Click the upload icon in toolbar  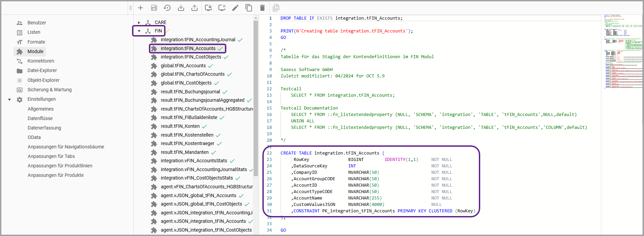(195, 8)
